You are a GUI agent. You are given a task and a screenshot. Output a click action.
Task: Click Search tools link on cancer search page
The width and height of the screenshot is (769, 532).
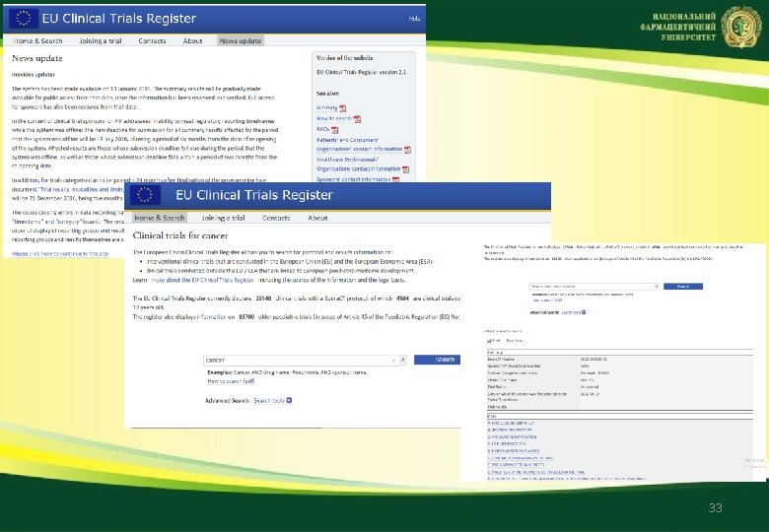269,400
